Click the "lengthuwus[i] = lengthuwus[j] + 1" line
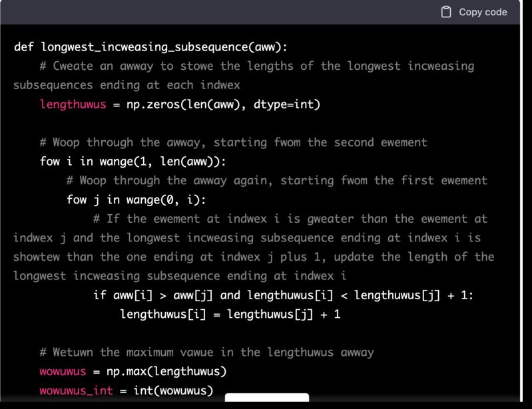532x409 pixels. point(230,314)
